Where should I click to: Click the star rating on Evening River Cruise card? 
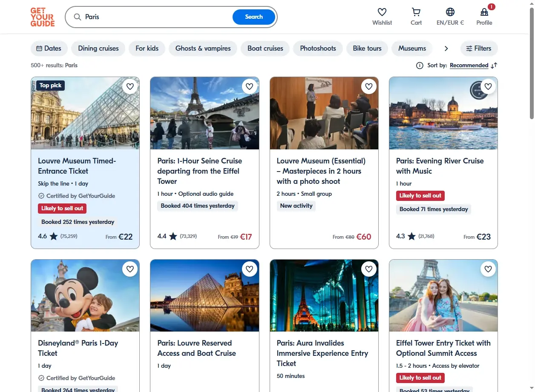[x=411, y=236]
